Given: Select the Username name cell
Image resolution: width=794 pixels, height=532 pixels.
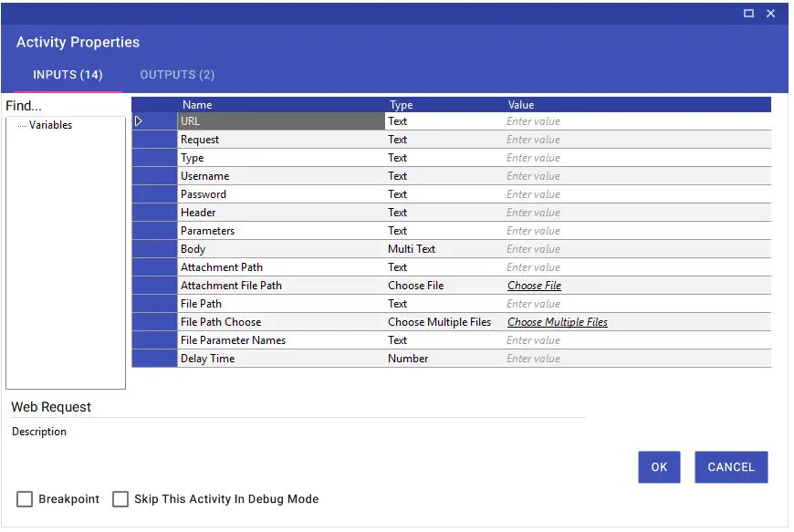Looking at the screenshot, I should [281, 176].
